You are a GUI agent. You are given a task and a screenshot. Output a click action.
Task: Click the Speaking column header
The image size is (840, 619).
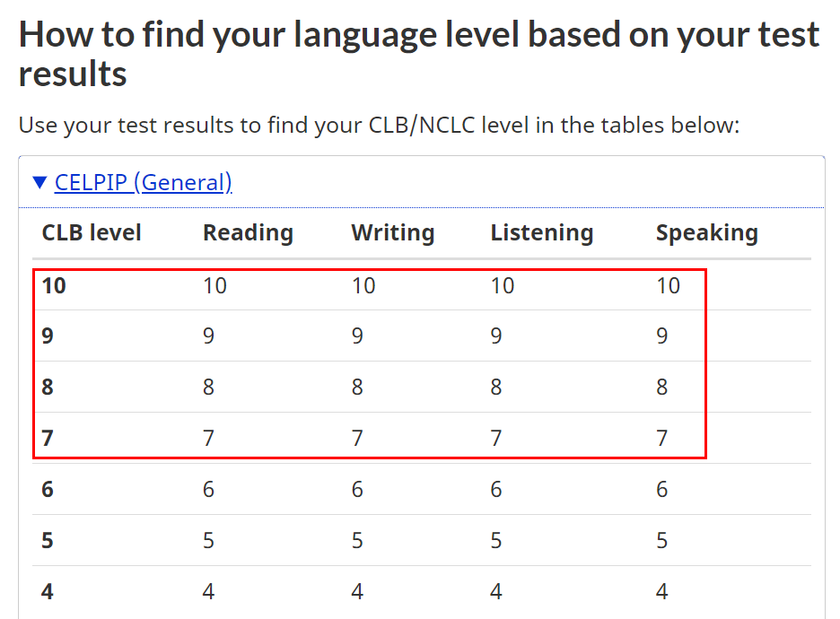(x=706, y=233)
